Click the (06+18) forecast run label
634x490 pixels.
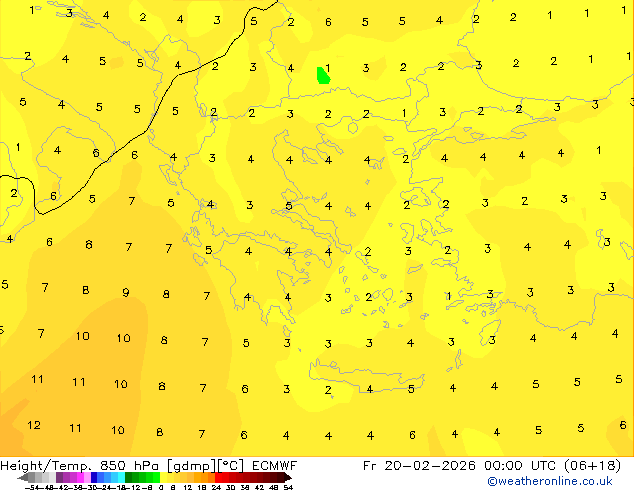tap(592, 466)
